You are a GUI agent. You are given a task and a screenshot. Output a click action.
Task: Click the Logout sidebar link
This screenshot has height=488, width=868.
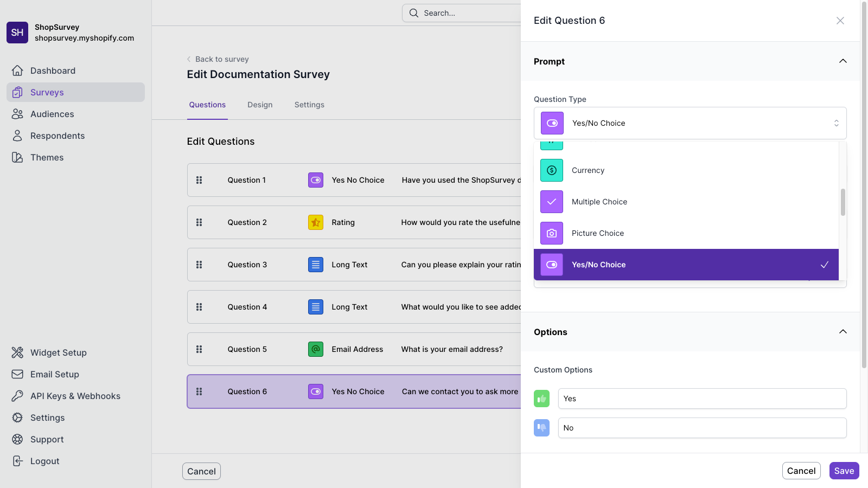[75, 461]
